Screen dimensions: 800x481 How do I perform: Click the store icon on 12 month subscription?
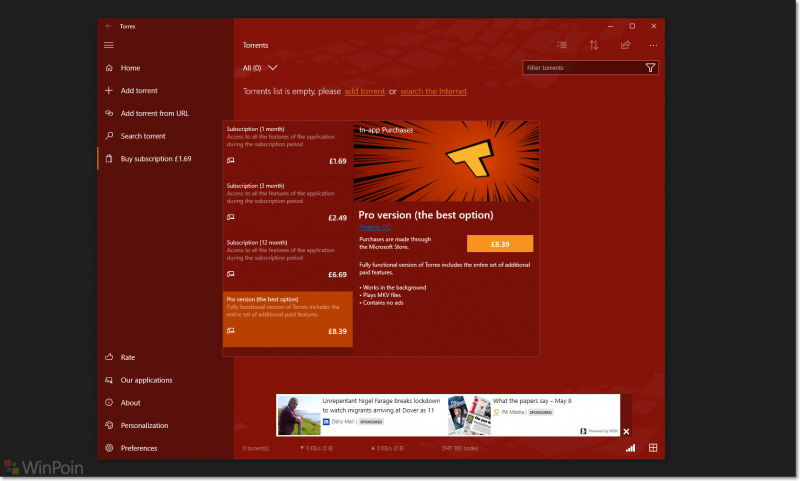tap(231, 274)
